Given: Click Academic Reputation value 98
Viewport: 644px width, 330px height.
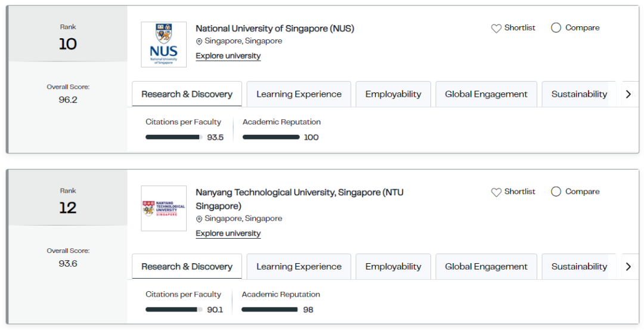Looking at the screenshot, I should pos(308,310).
